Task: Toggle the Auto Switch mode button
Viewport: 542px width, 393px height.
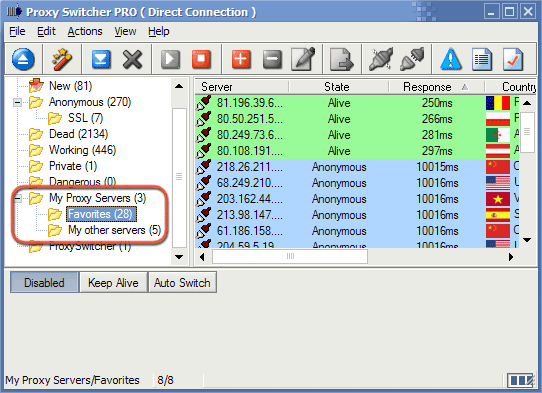Action: [x=182, y=283]
